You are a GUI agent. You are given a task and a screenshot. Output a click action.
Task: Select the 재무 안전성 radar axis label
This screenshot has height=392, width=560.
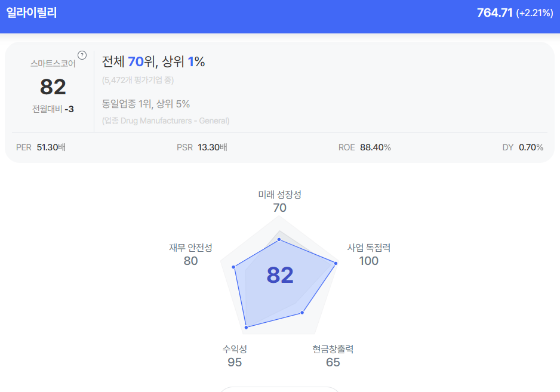click(x=190, y=248)
